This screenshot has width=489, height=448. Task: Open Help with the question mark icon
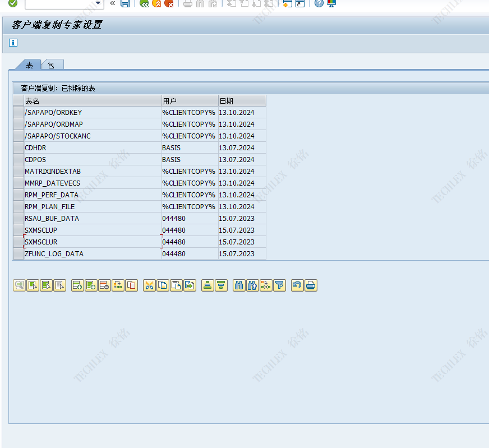(319, 3)
